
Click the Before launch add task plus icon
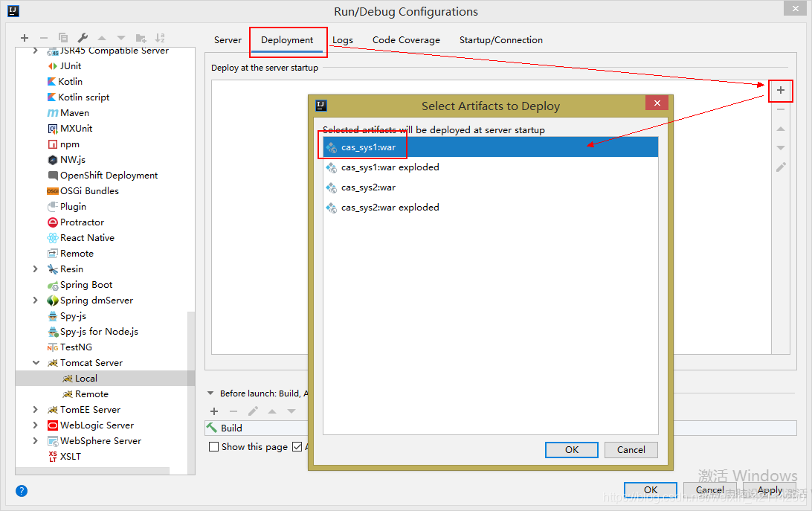click(x=214, y=411)
